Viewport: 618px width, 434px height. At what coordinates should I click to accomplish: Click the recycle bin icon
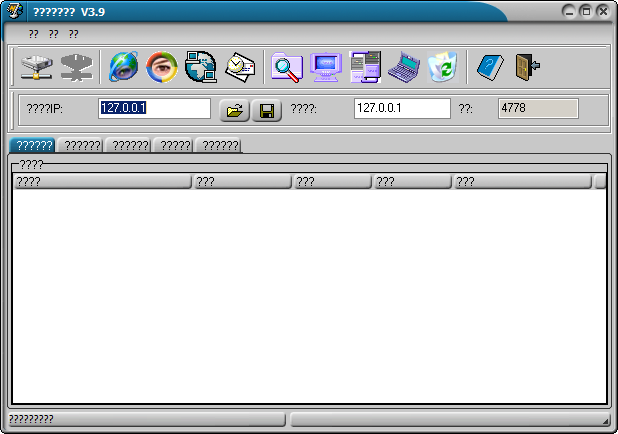pyautogui.click(x=441, y=67)
